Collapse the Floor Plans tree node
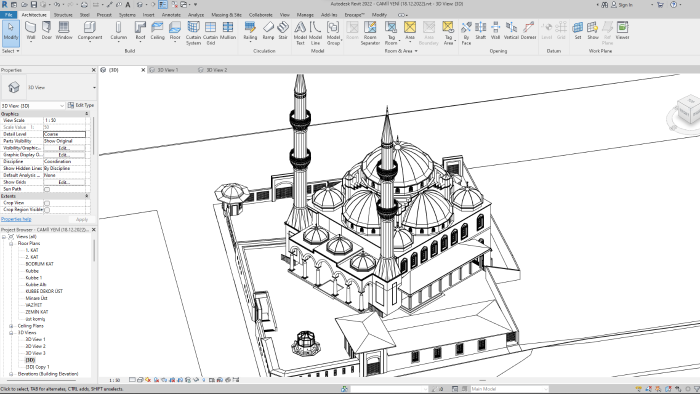Viewport: 700px width, 394px height. (11, 244)
